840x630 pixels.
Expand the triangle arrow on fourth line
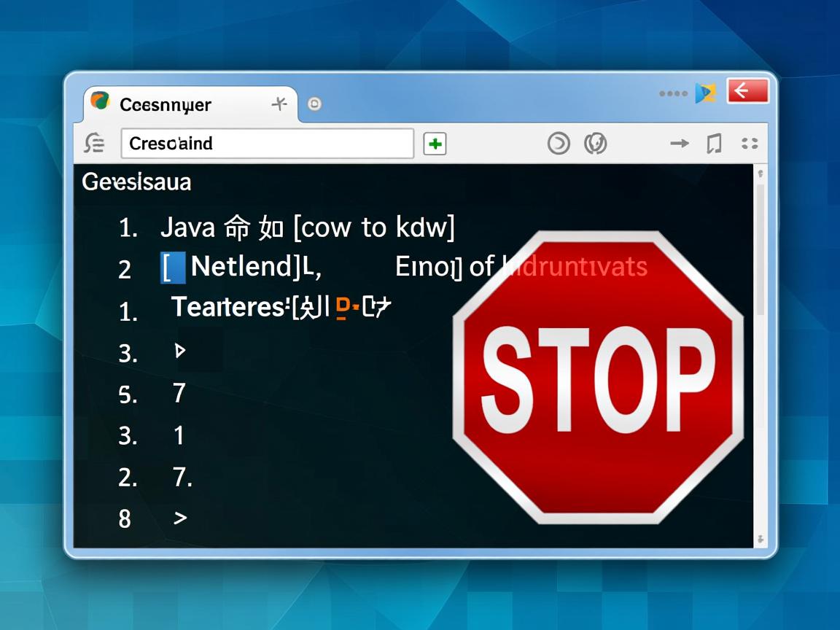point(180,351)
